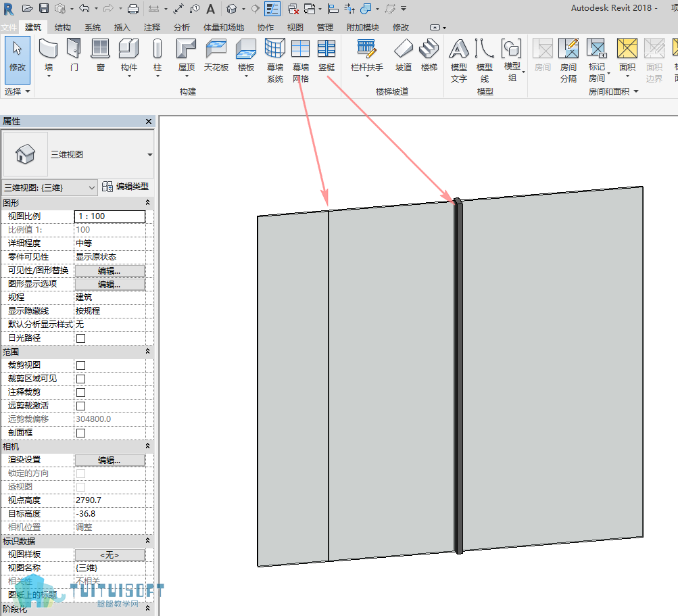Select the Model Line (模型线) tool
678x616 pixels.
click(484, 61)
